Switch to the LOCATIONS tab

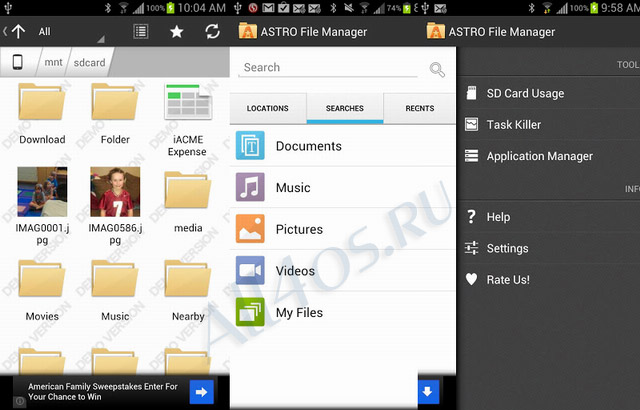pos(267,108)
